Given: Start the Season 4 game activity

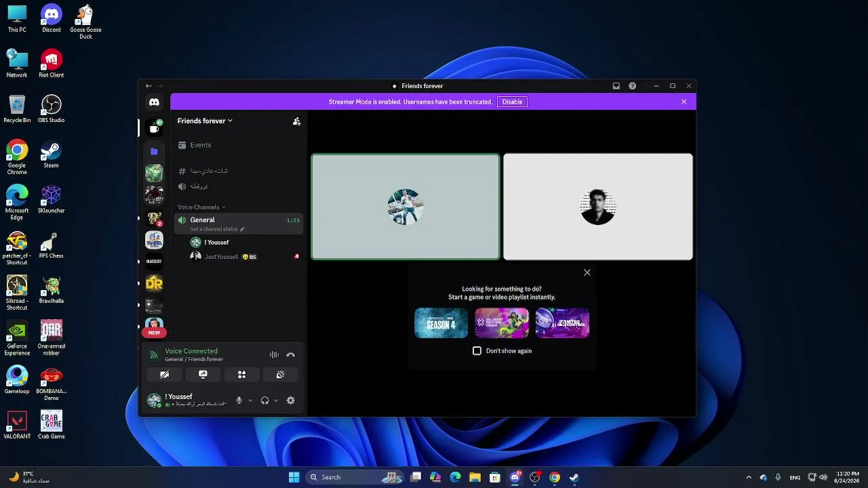Looking at the screenshot, I should tap(441, 323).
